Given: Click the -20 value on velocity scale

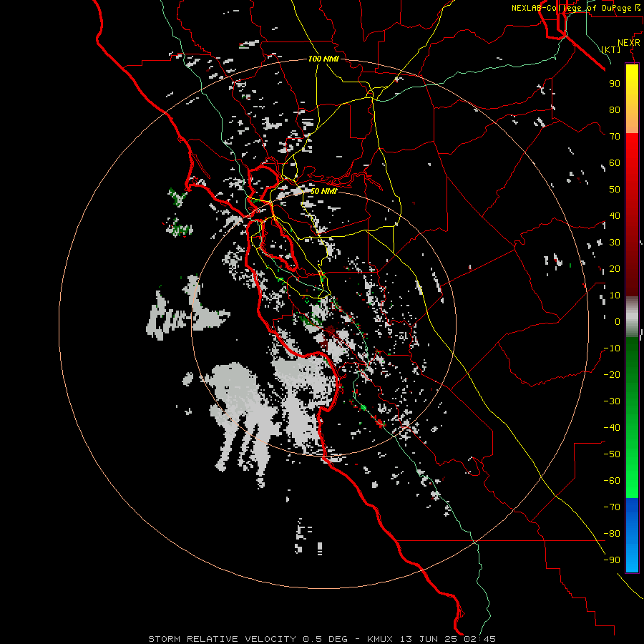Looking at the screenshot, I should (612, 374).
